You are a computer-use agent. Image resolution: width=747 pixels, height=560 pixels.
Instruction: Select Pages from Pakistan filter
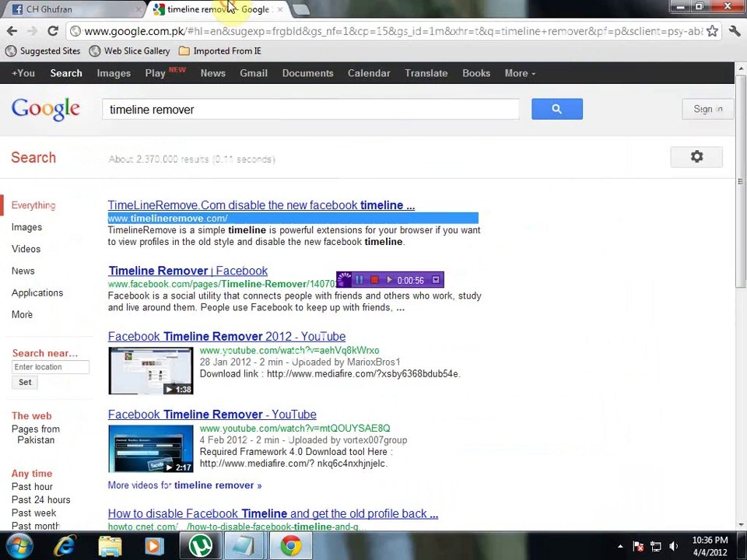(36, 434)
